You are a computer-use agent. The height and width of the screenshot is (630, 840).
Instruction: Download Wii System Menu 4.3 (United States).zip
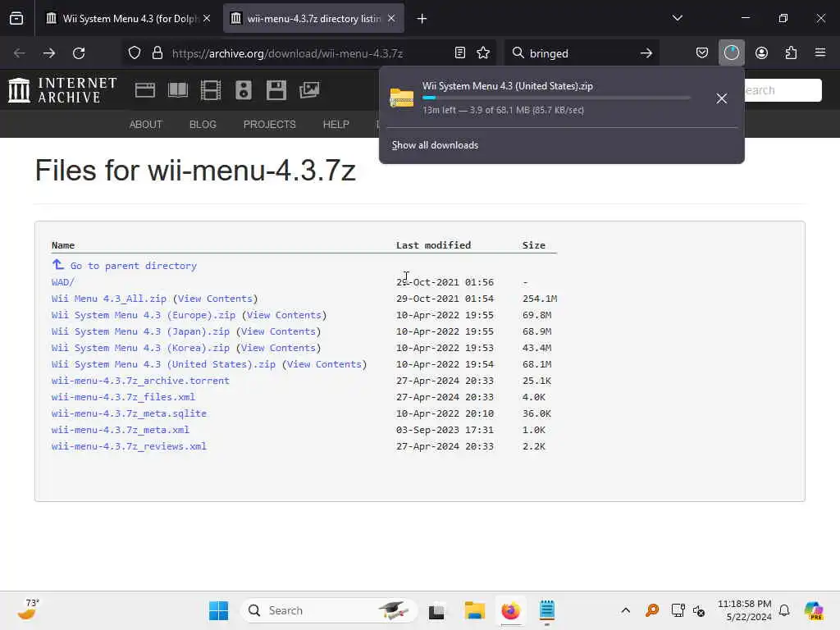[163, 364]
